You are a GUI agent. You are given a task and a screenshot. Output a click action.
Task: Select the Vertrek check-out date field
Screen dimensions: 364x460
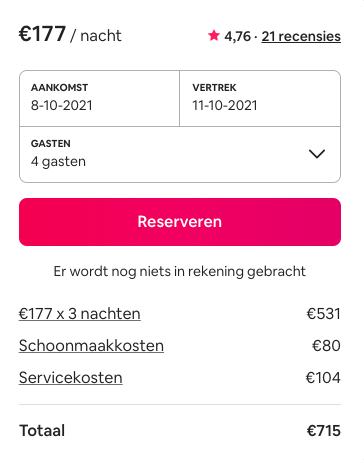click(260, 98)
